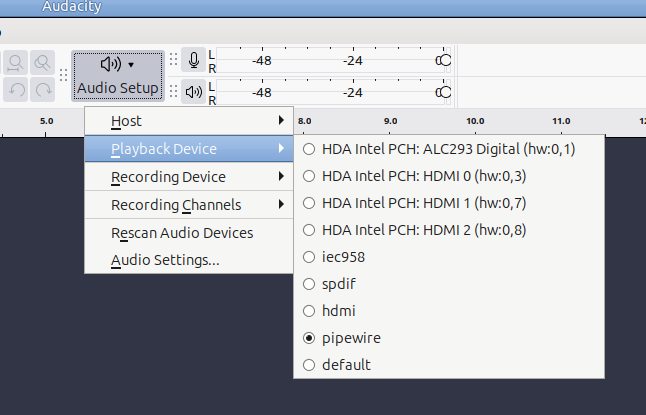Select the hdmi playback device
Screen dimensions: 646x415
point(449,311)
